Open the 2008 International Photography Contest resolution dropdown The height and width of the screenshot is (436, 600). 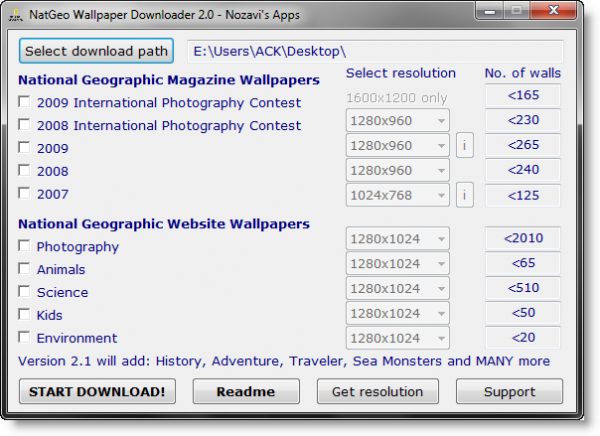tap(398, 121)
